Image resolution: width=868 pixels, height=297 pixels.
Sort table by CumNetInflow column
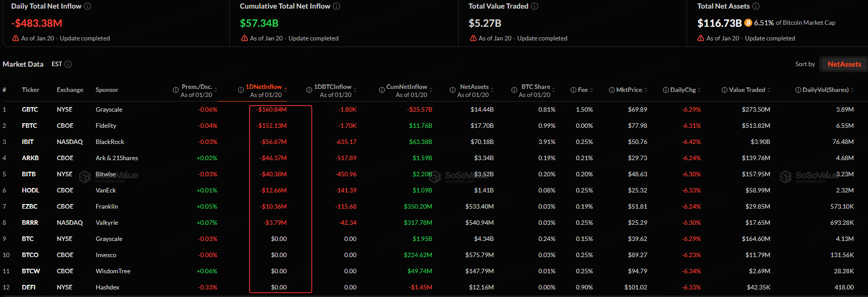(431, 90)
